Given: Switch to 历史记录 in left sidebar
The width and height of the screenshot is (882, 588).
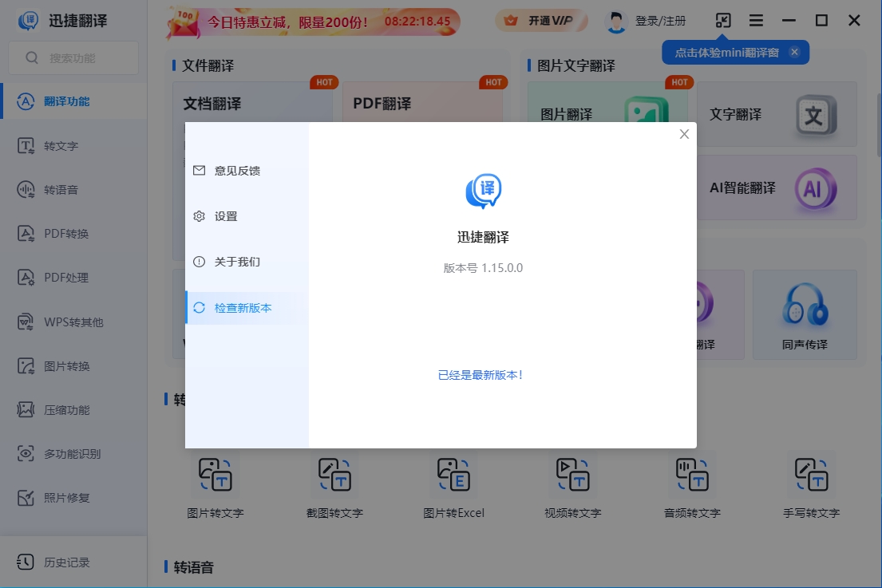Looking at the screenshot, I should (67, 562).
